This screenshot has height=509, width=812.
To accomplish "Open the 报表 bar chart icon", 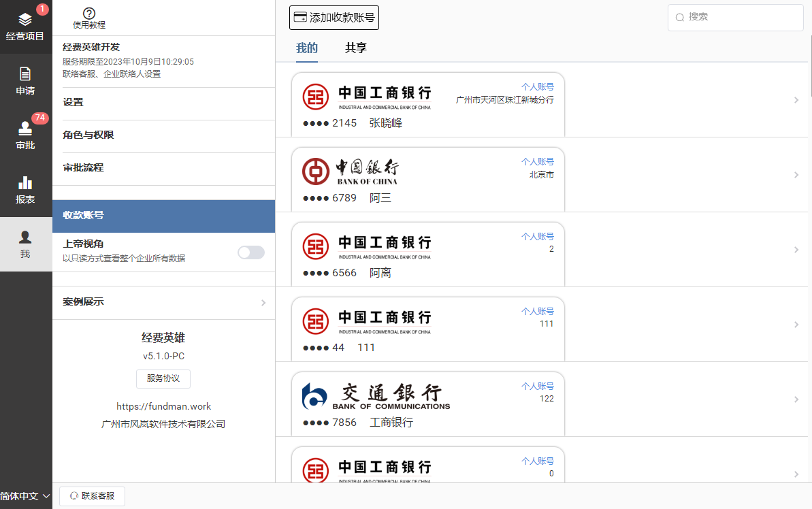I will click(x=25, y=183).
